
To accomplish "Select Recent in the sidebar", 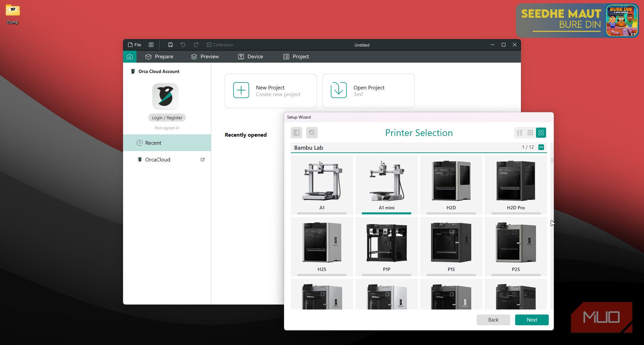I will [167, 143].
